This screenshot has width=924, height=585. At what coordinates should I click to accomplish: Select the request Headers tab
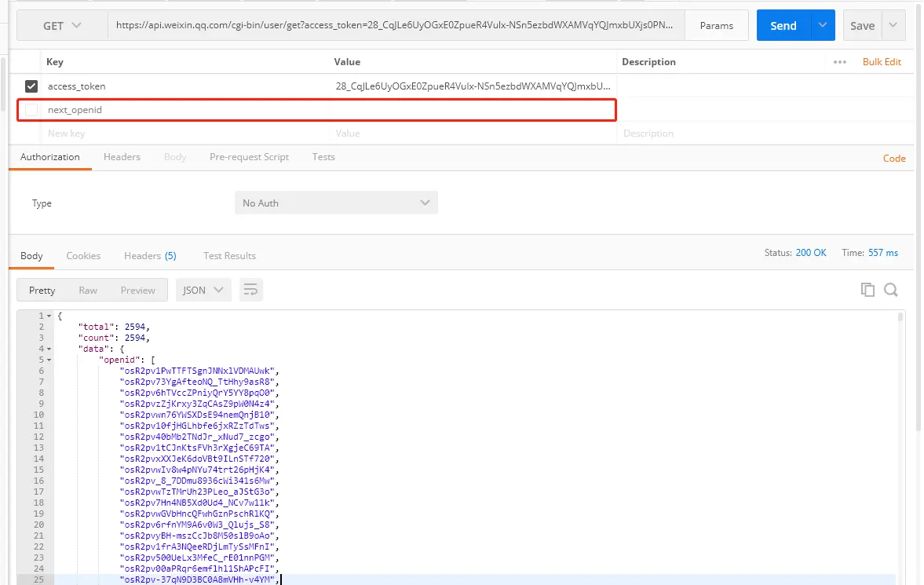click(122, 157)
